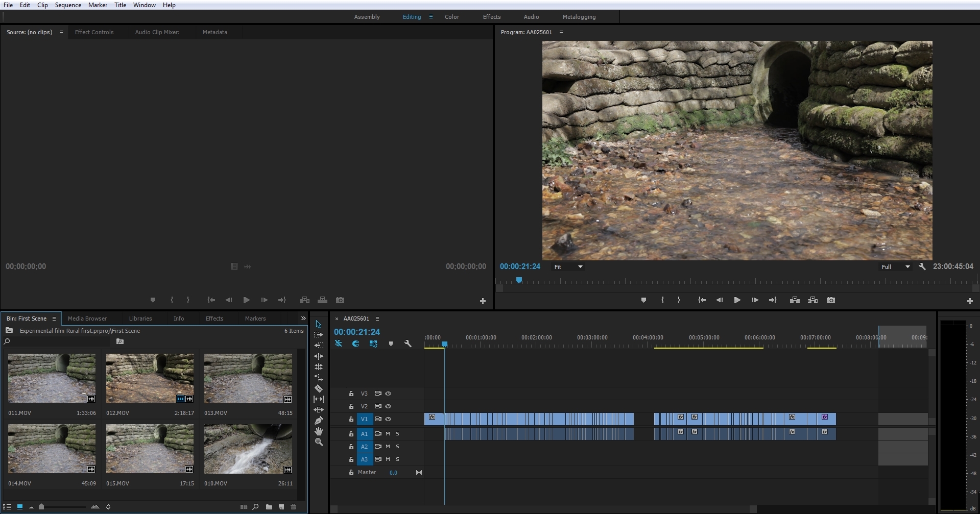Screen dimensions: 980x514
Task: Select the Pen tool
Action: pos(318,421)
